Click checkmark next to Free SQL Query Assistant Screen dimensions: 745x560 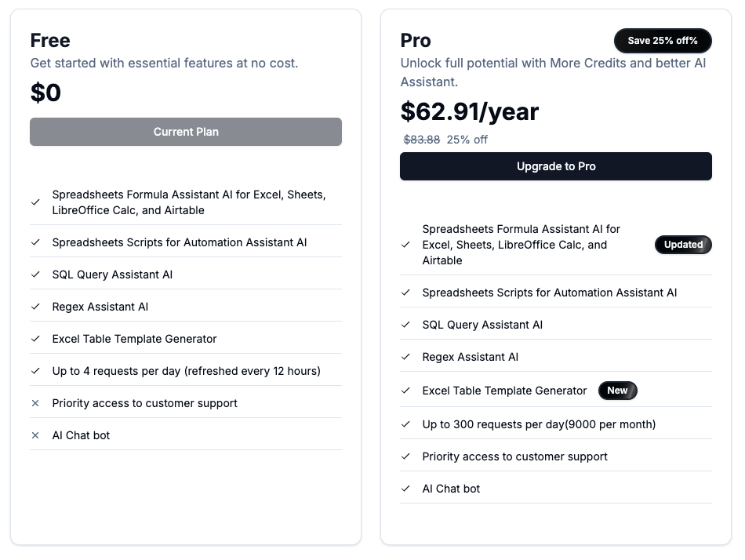pyautogui.click(x=35, y=275)
